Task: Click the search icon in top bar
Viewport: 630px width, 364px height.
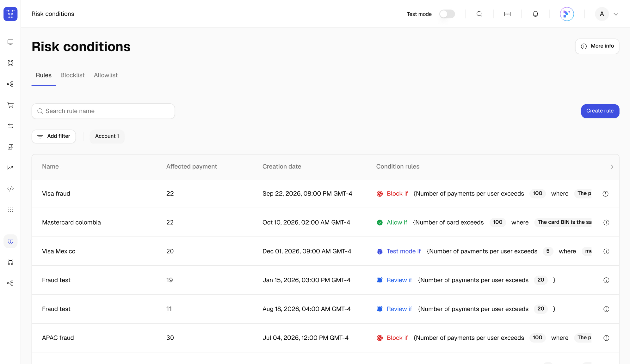Action: pos(479,14)
